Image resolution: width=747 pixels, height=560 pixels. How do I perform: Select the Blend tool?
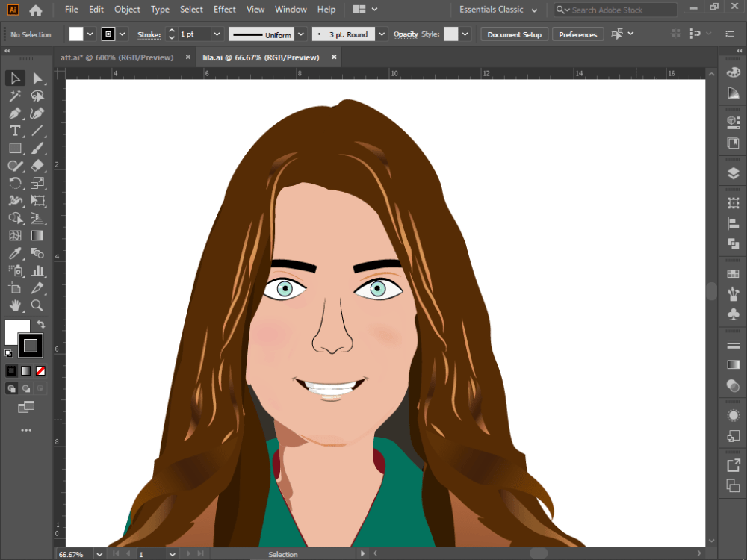point(37,253)
